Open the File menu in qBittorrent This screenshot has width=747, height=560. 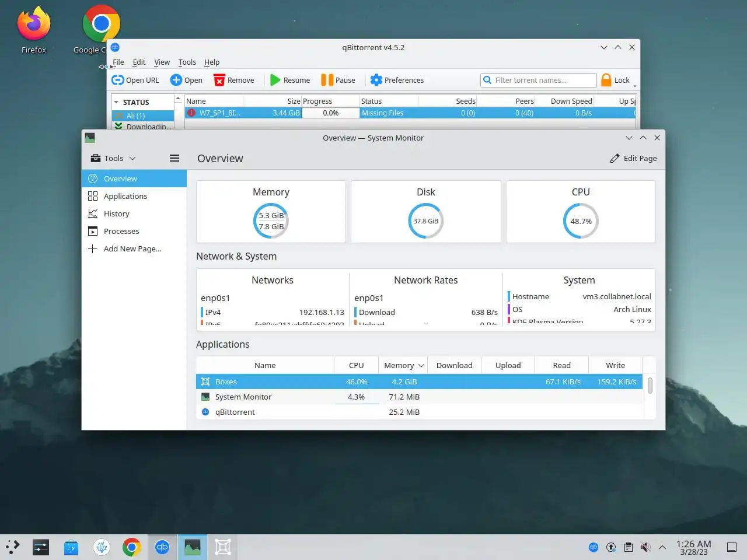click(118, 62)
